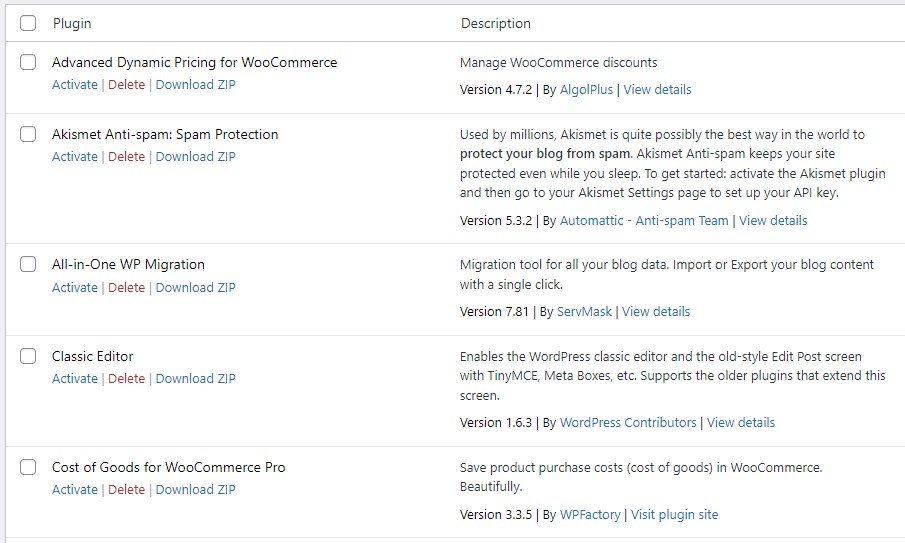This screenshot has width=905, height=543.
Task: Open WordPress Contributors author page
Action: pos(628,423)
